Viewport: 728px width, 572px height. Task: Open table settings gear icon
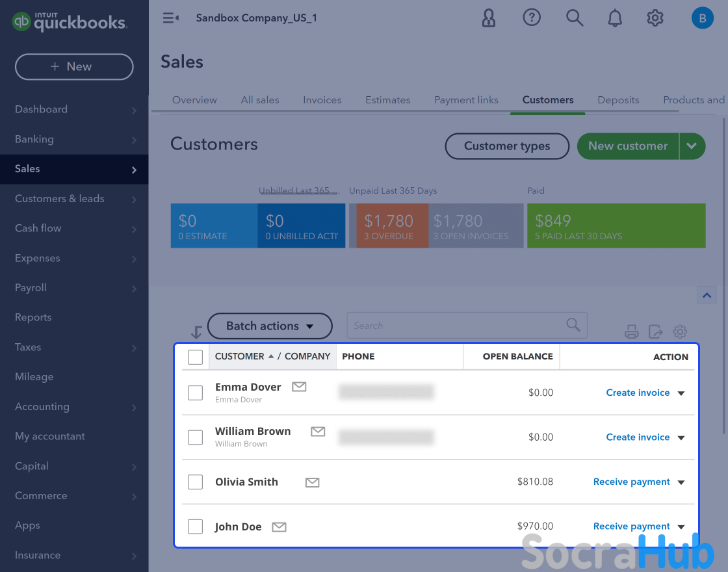pos(680,331)
